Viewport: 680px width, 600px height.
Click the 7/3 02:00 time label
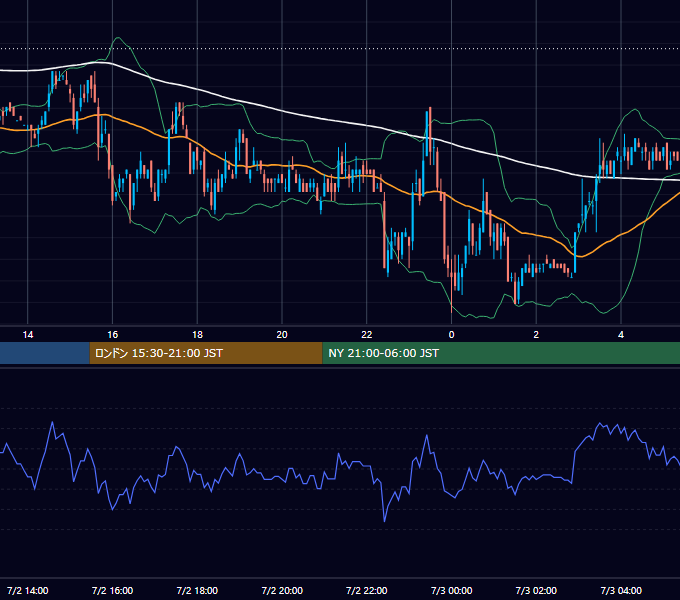coord(536,590)
